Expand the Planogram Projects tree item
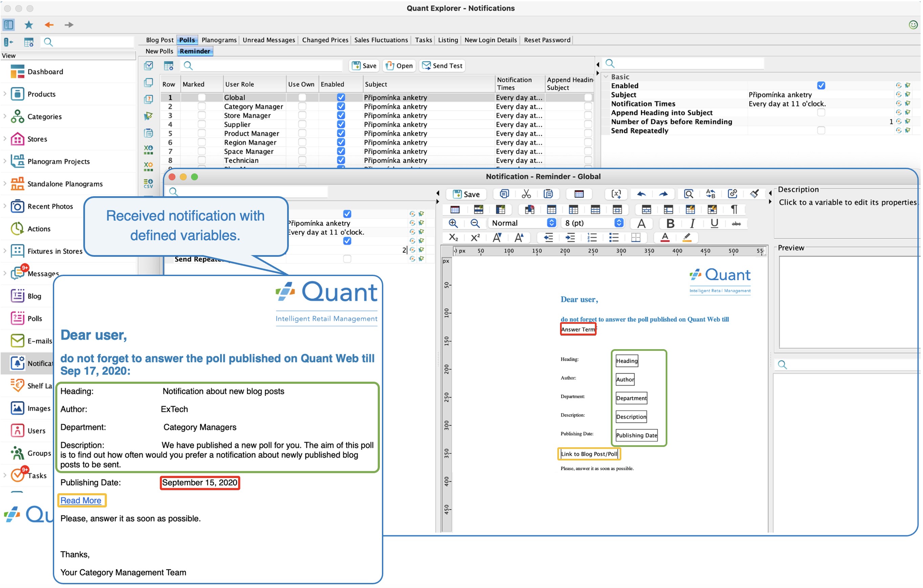 coord(5,162)
